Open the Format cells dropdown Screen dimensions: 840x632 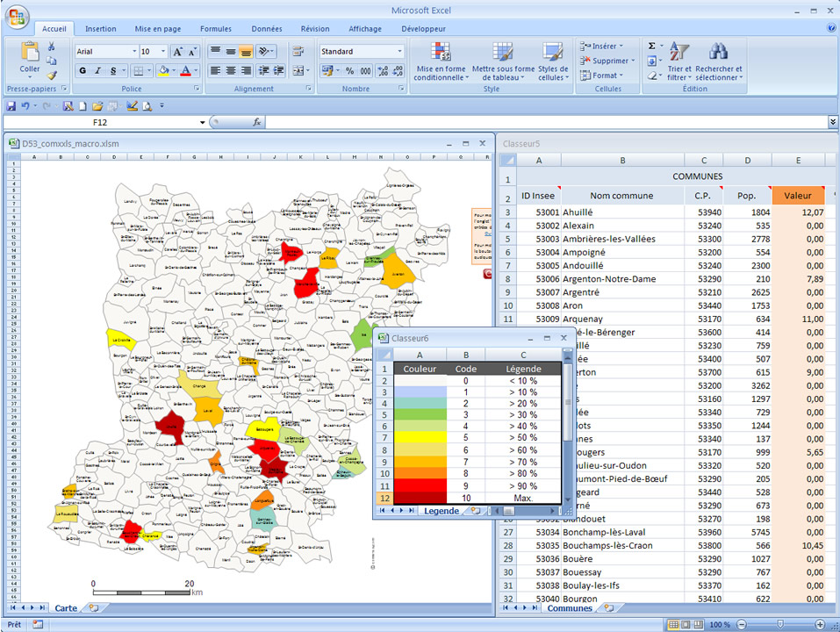602,75
